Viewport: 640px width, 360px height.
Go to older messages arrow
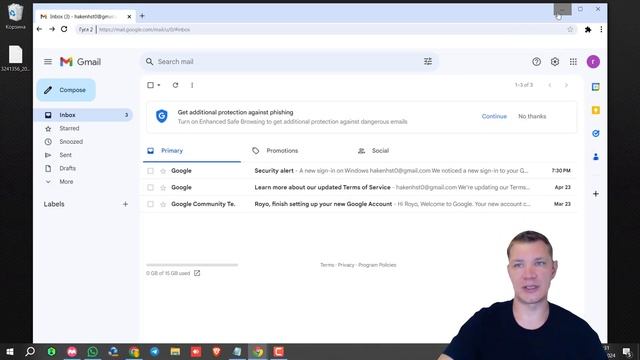tap(566, 85)
